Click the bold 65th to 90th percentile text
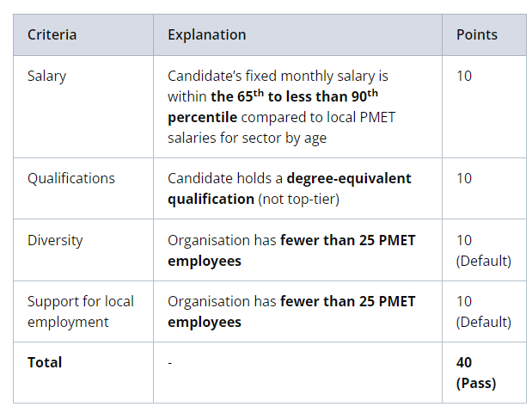This screenshot has width=532, height=413. 294,96
